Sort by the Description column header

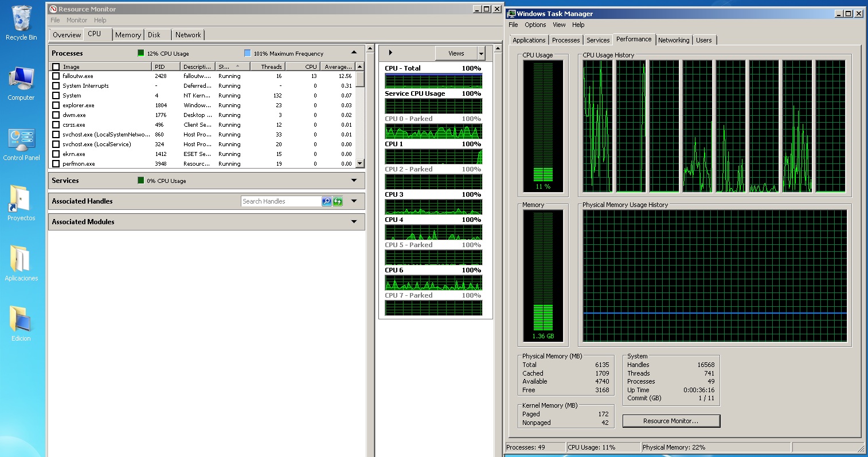tap(198, 67)
